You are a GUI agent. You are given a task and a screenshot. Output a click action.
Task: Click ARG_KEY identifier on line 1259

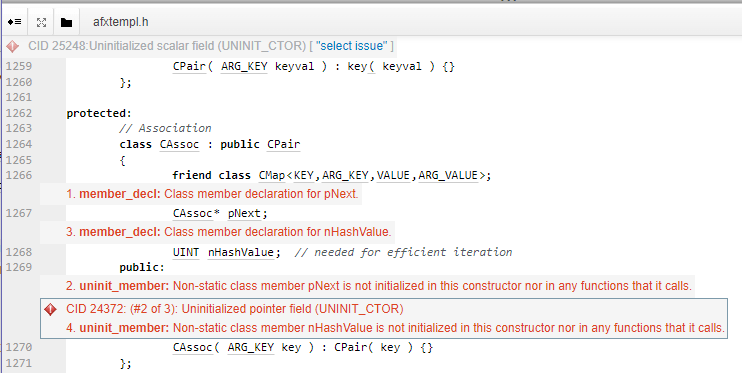(x=244, y=66)
